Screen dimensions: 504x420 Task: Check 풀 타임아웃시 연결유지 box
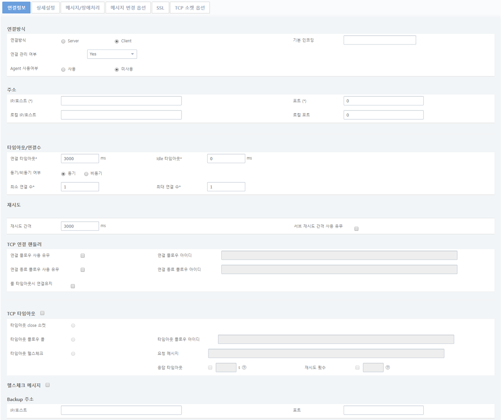click(x=73, y=286)
